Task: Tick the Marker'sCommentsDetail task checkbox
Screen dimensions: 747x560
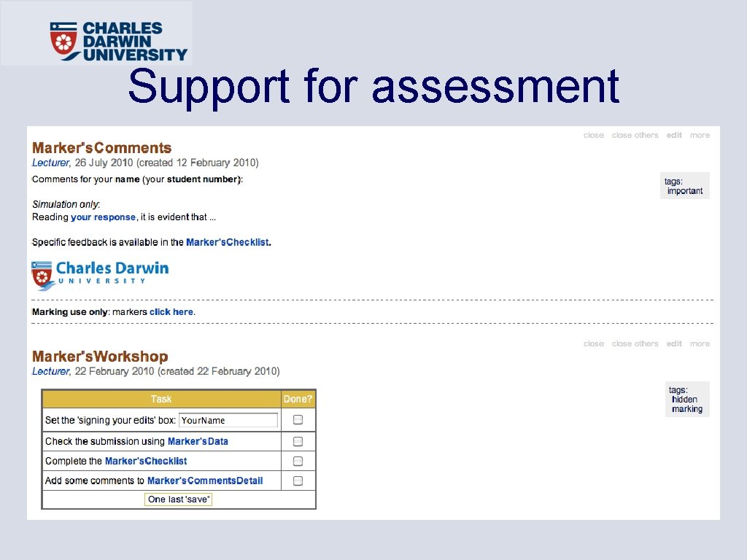Action: pyautogui.click(x=298, y=481)
